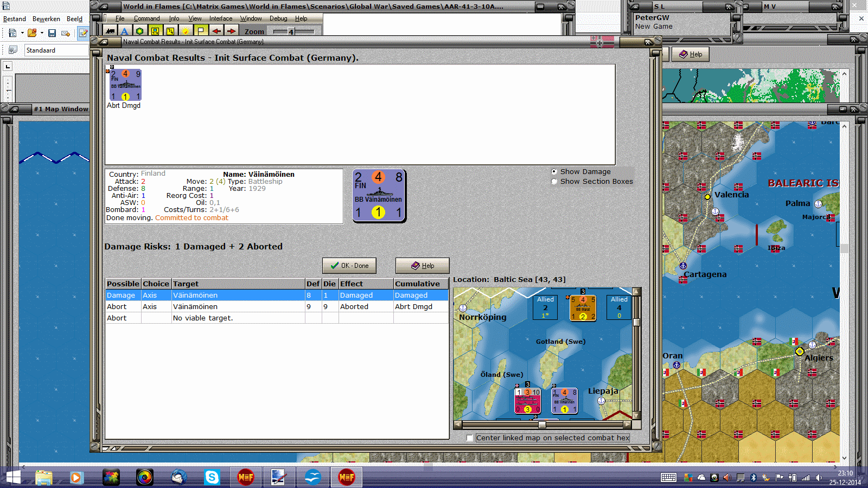
Task: Expand the open folder dropdown arrow
Action: click(42, 33)
